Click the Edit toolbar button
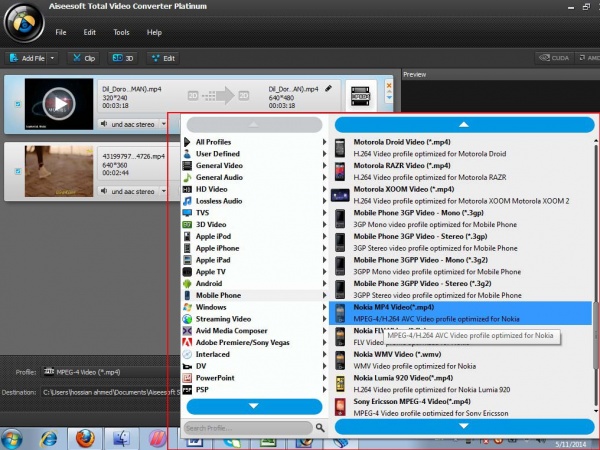 [163, 58]
